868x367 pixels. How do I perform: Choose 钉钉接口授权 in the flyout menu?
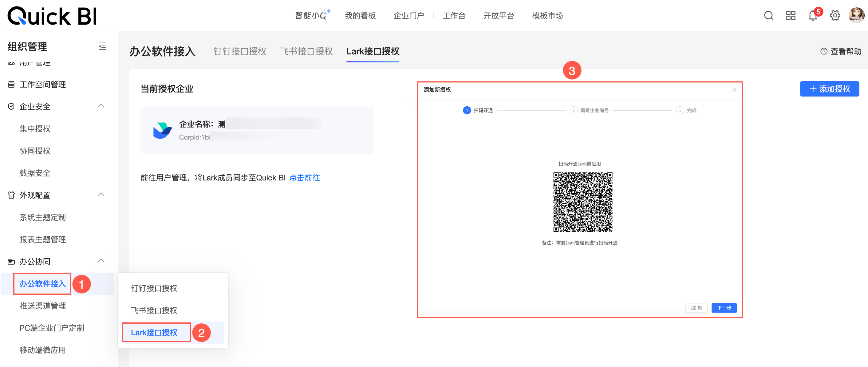coord(154,289)
